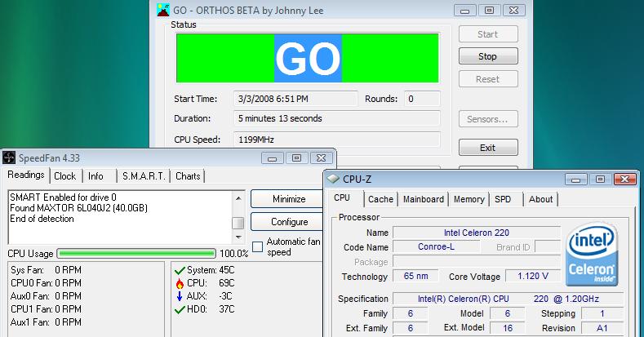Image resolution: width=644 pixels, height=337 pixels.
Task: Click the Core Voltage field 1.120 V
Action: point(533,277)
